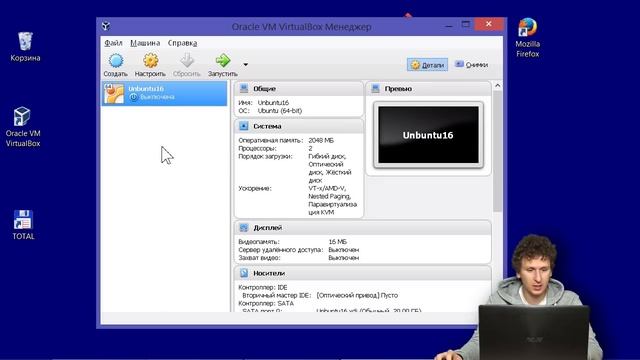Open the Носители section header
Screen dimensions: 640x360
[363, 273]
